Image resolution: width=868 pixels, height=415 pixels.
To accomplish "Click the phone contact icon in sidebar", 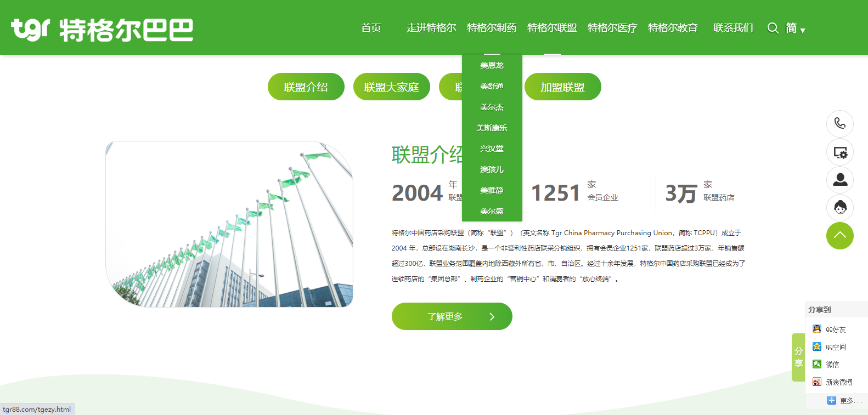I will [x=839, y=124].
